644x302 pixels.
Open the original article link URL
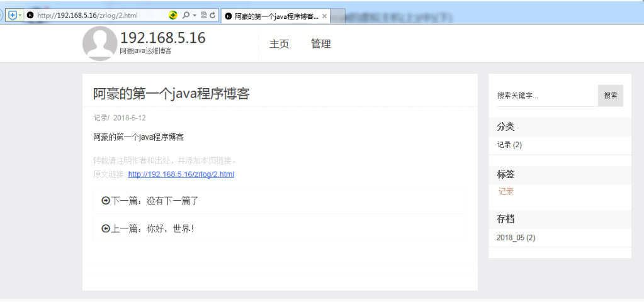181,174
